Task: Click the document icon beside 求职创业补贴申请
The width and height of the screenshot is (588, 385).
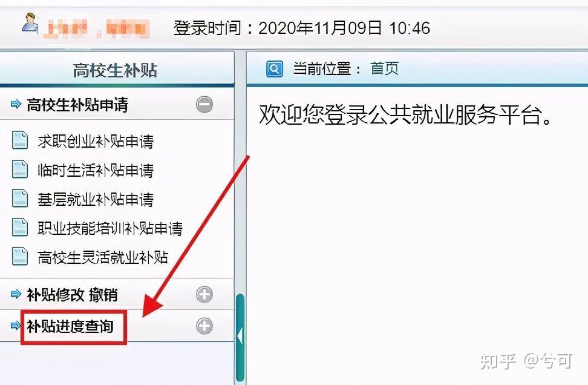Action: pos(20,140)
